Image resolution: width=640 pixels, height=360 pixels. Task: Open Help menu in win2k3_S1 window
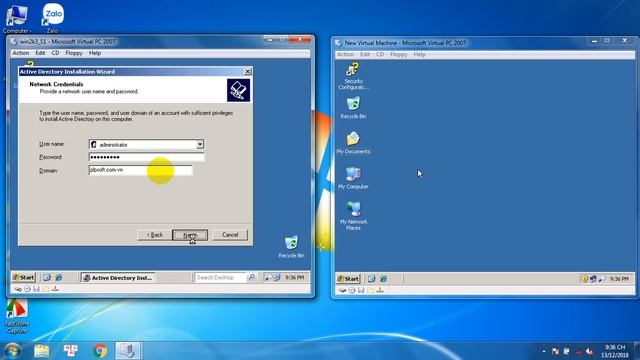[x=95, y=53]
